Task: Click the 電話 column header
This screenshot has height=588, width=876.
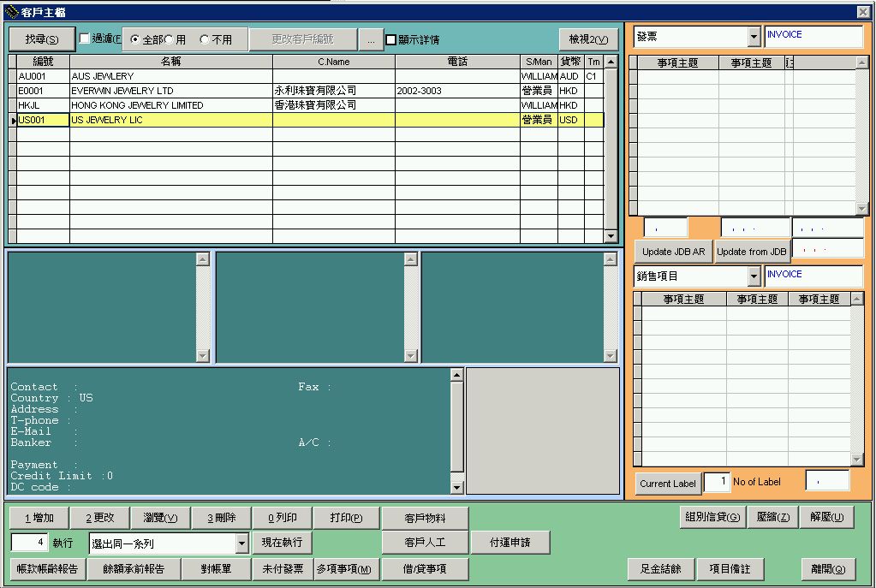Action: pos(457,62)
